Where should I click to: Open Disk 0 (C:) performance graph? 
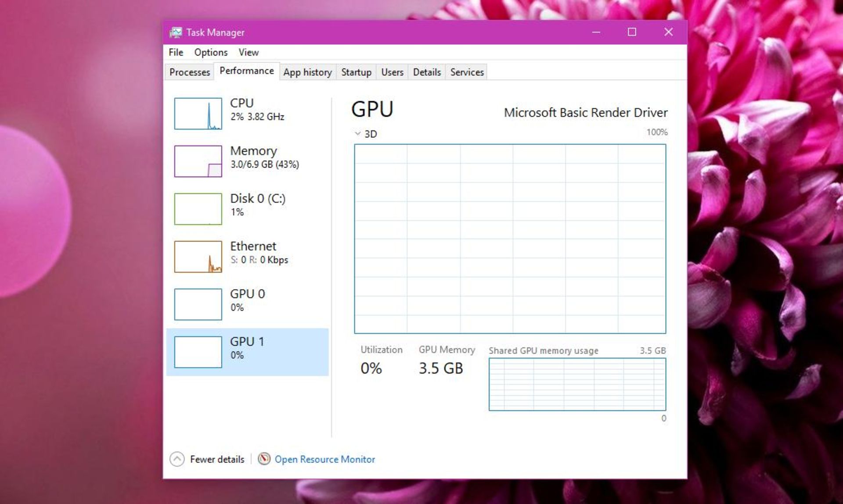198,209
